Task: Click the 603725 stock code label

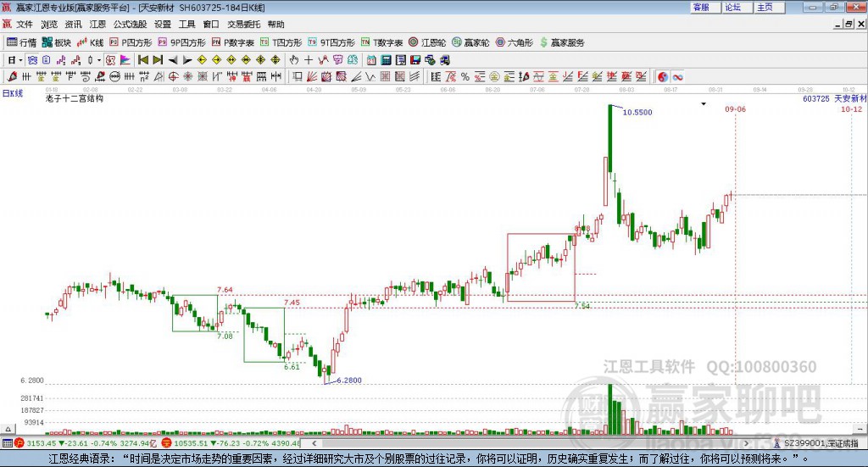Action: (816, 98)
